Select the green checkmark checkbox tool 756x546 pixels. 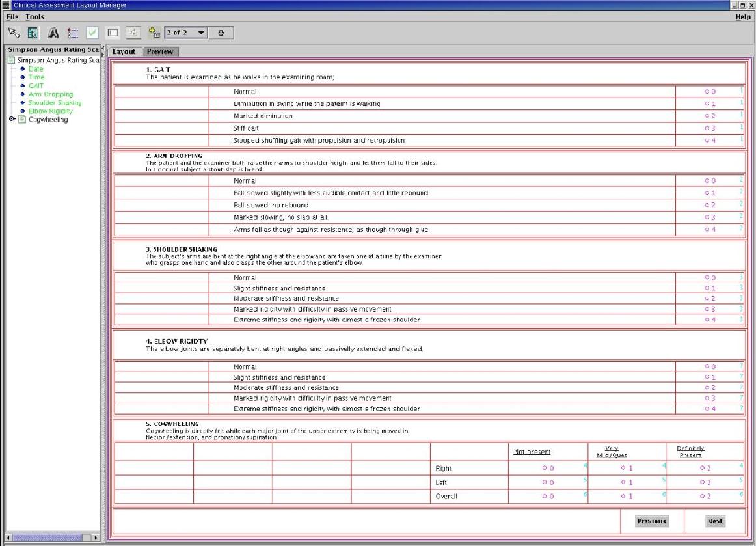tap(92, 33)
